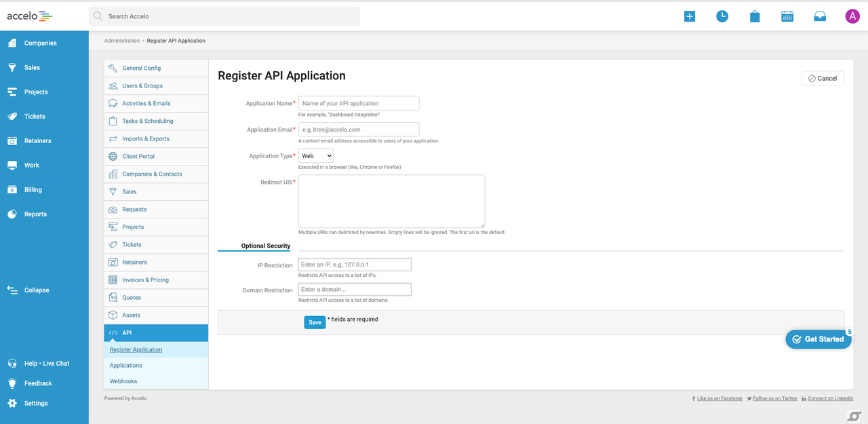868x424 pixels.
Task: Click the Collapse sidebar arrow icon
Action: pyautogui.click(x=12, y=290)
